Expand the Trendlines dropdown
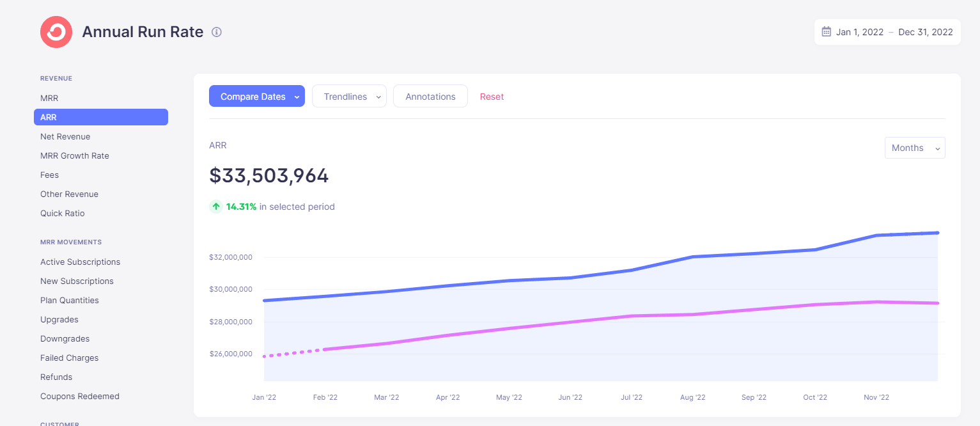Viewport: 980px width, 426px height. pyautogui.click(x=349, y=97)
